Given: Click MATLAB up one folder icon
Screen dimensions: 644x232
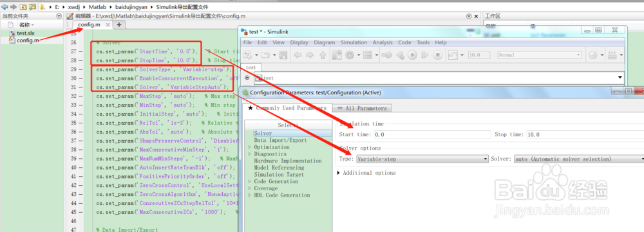Looking at the screenshot, I should tap(23, 7).
